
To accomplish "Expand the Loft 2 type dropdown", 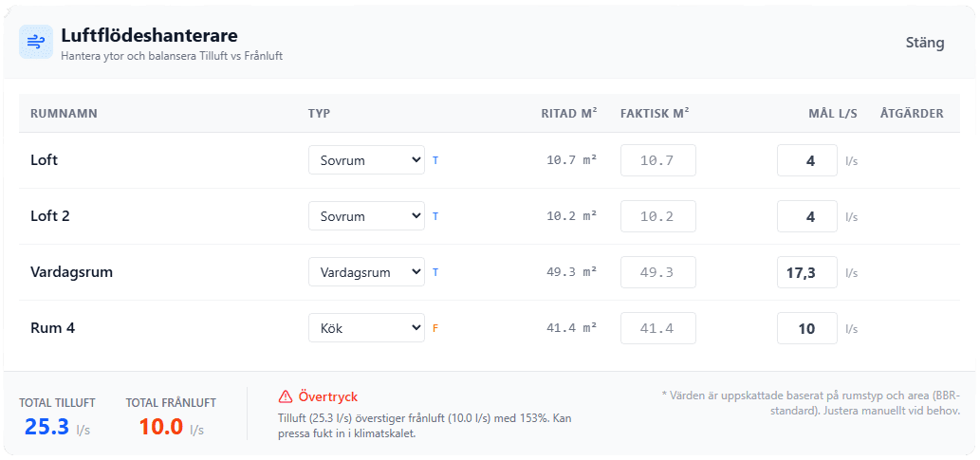I will (366, 216).
